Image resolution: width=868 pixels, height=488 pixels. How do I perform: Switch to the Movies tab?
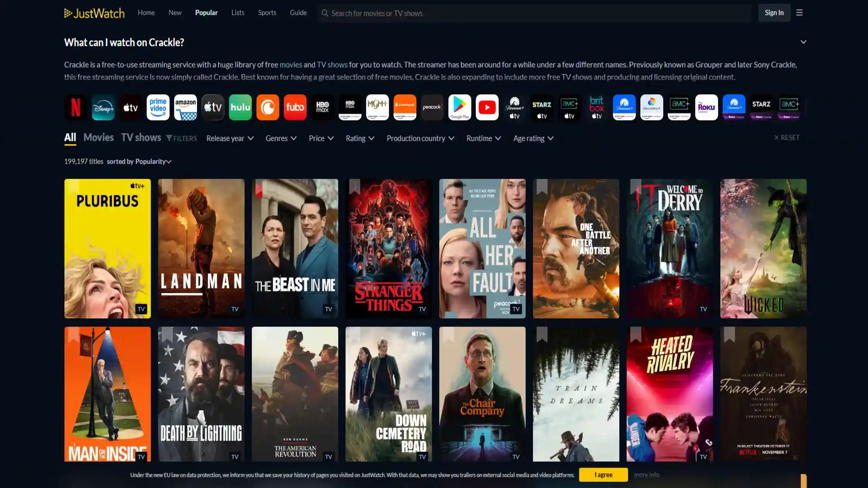point(98,137)
